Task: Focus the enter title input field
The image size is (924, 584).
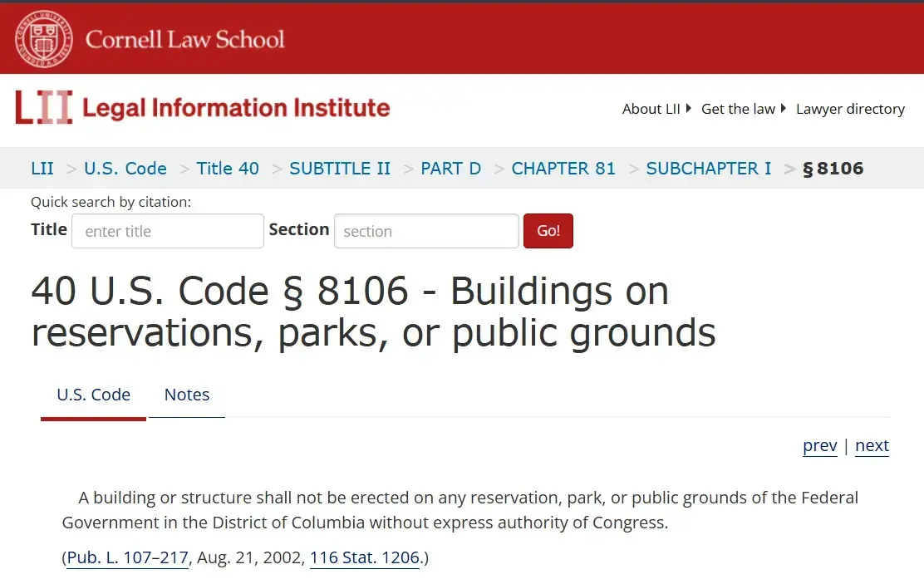Action: click(x=168, y=231)
